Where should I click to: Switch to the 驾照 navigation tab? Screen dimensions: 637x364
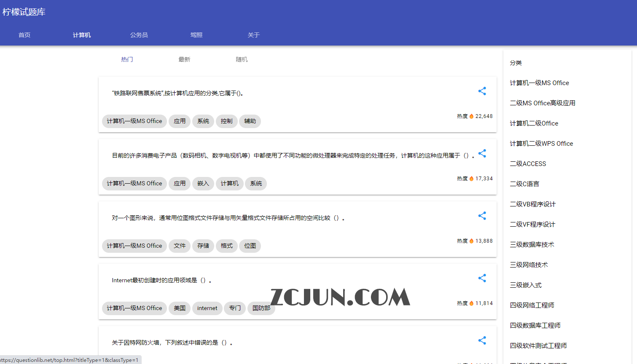(196, 35)
